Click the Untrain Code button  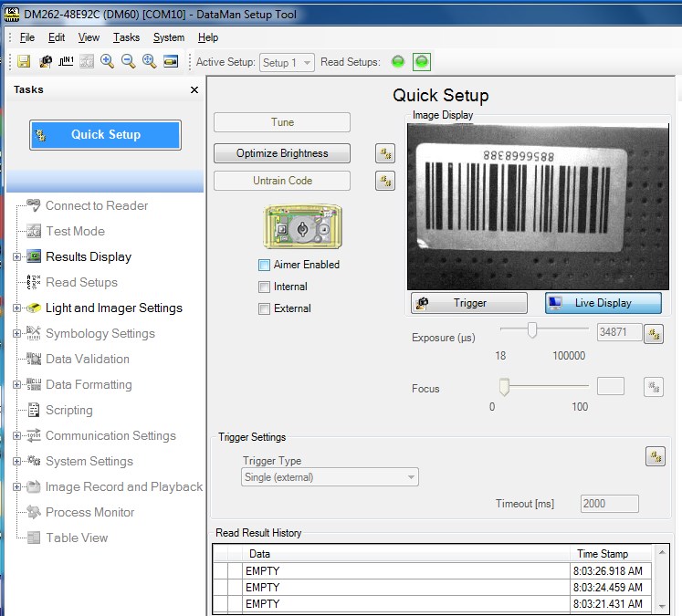(282, 181)
